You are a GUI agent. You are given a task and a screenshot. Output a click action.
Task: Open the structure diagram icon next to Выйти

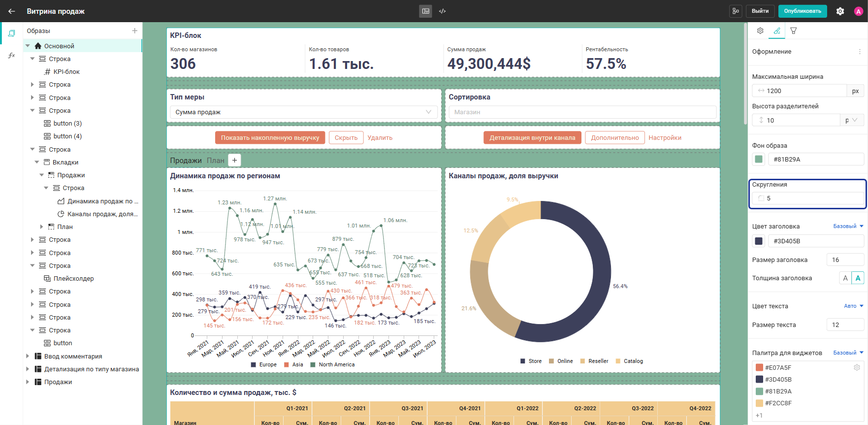[x=736, y=11]
